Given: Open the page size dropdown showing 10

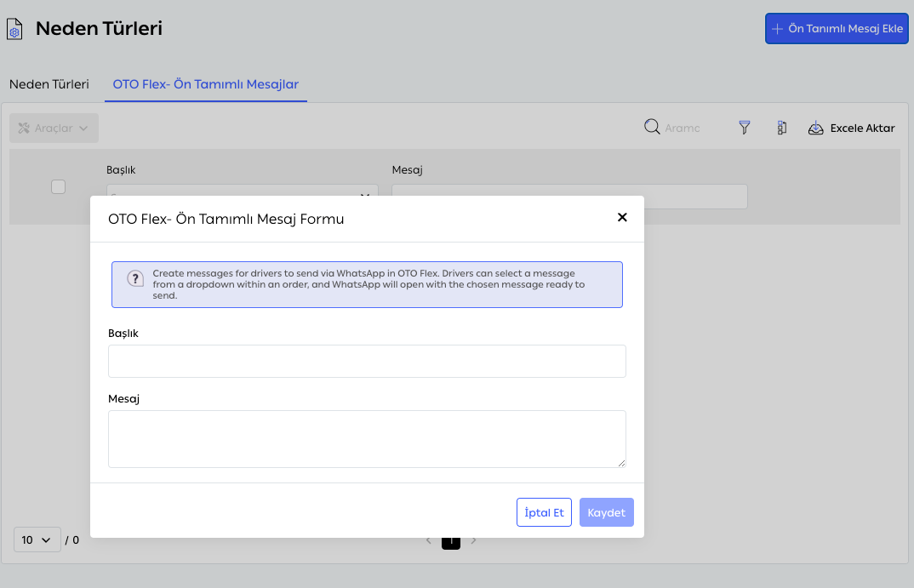Looking at the screenshot, I should tap(37, 539).
